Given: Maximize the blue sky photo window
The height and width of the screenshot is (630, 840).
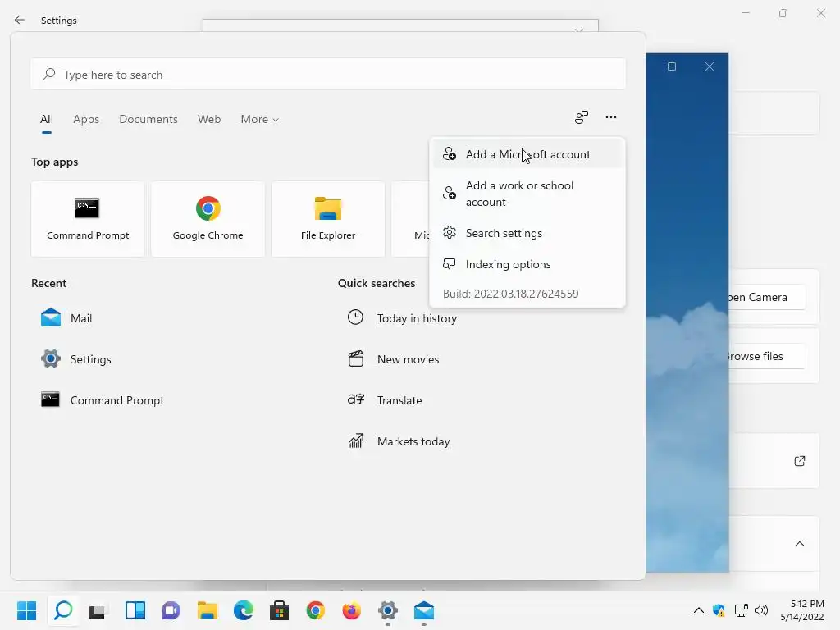Looking at the screenshot, I should (x=671, y=66).
